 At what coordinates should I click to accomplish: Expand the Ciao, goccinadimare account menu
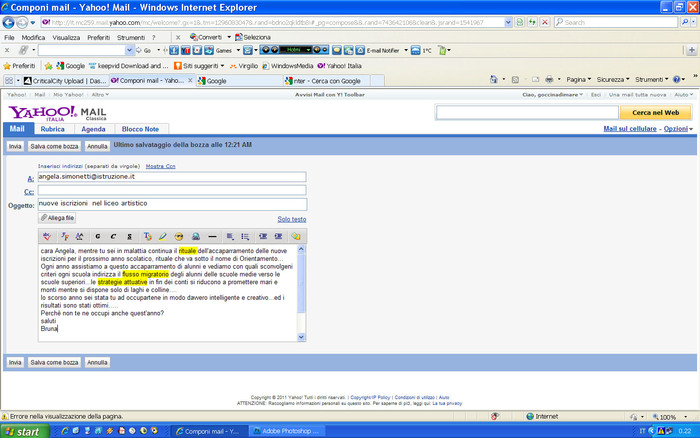pyautogui.click(x=552, y=95)
